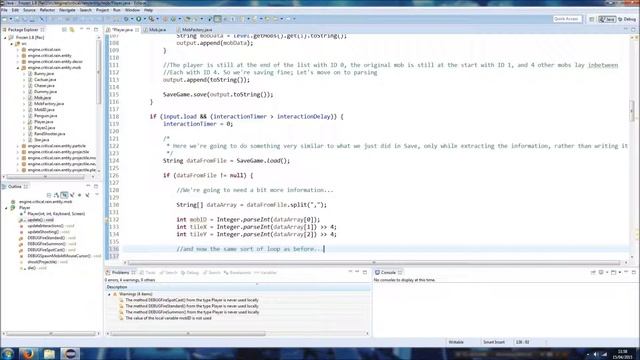
Task: Switch to the Debug perspective
Action: click(627, 19)
